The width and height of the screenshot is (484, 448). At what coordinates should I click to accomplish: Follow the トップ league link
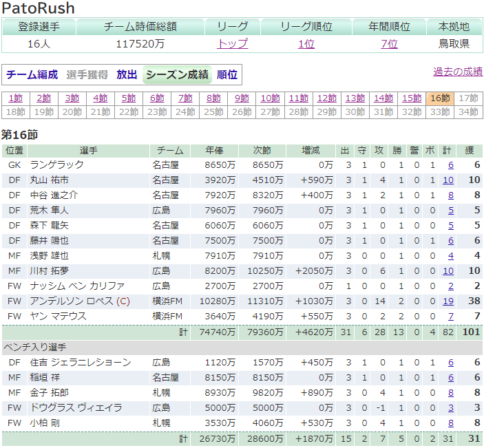(232, 44)
